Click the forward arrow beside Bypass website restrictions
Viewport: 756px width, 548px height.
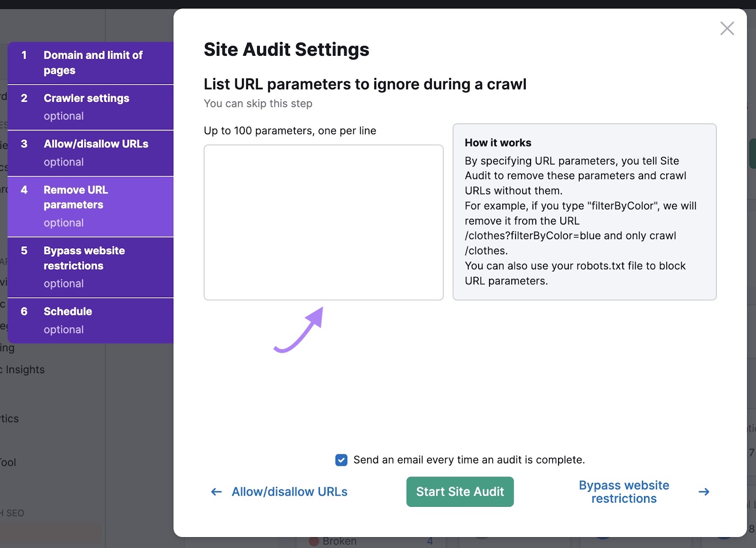pos(704,492)
